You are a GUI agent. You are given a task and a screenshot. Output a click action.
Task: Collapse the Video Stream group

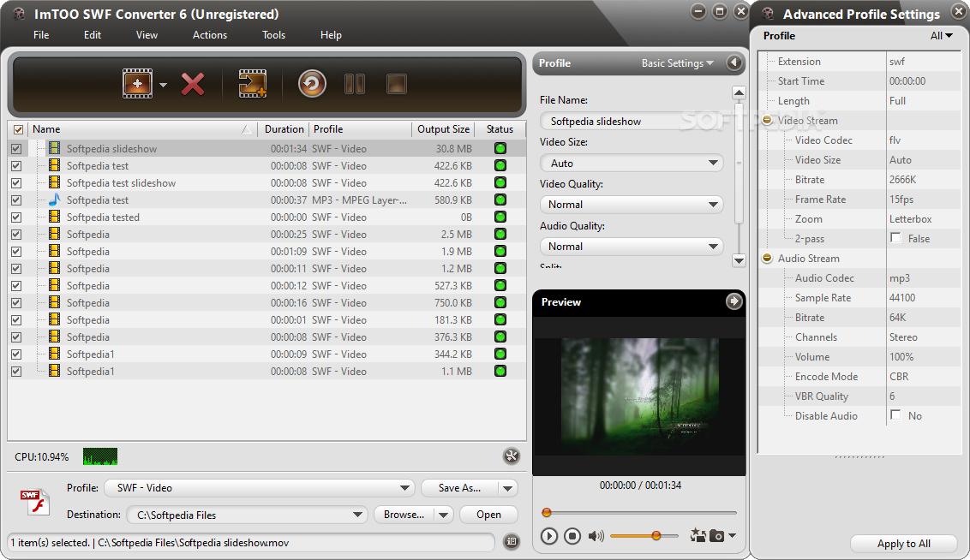pos(767,120)
